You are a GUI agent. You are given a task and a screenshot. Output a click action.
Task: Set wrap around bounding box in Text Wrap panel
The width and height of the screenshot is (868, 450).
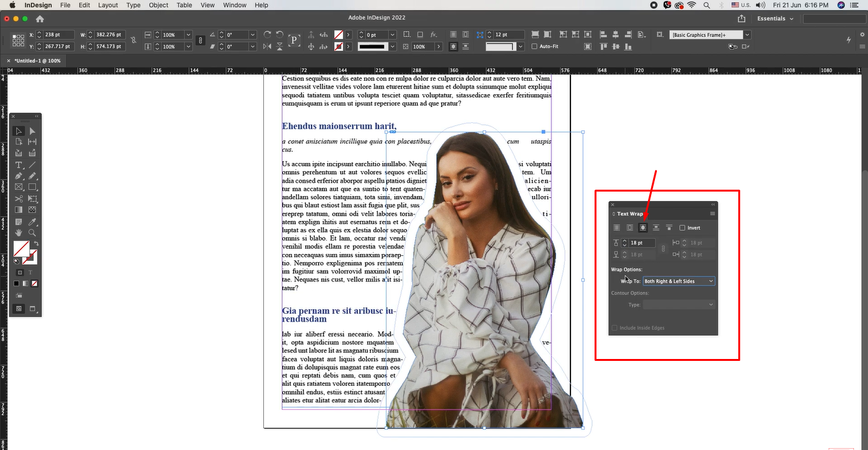pos(630,227)
